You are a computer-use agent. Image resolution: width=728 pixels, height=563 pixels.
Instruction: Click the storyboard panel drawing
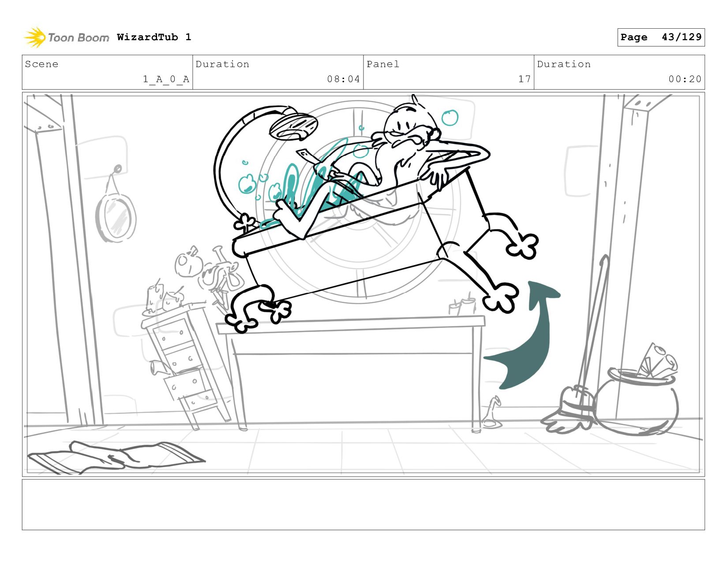tap(364, 284)
